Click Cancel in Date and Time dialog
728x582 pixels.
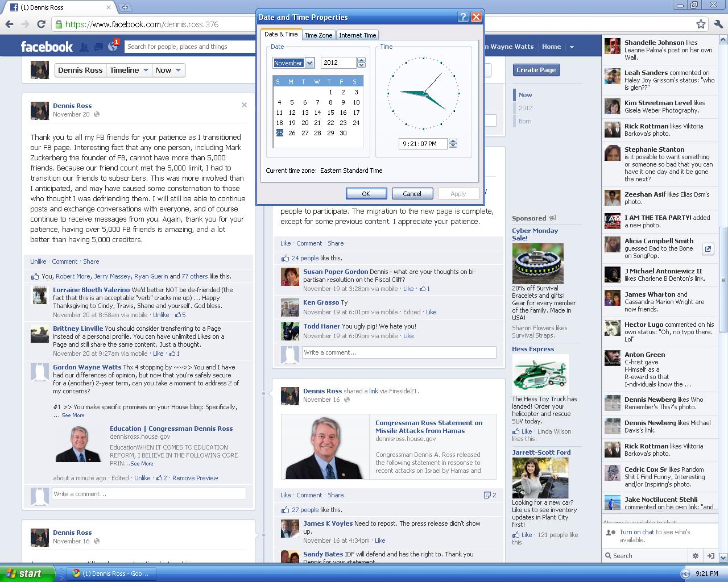coord(412,194)
